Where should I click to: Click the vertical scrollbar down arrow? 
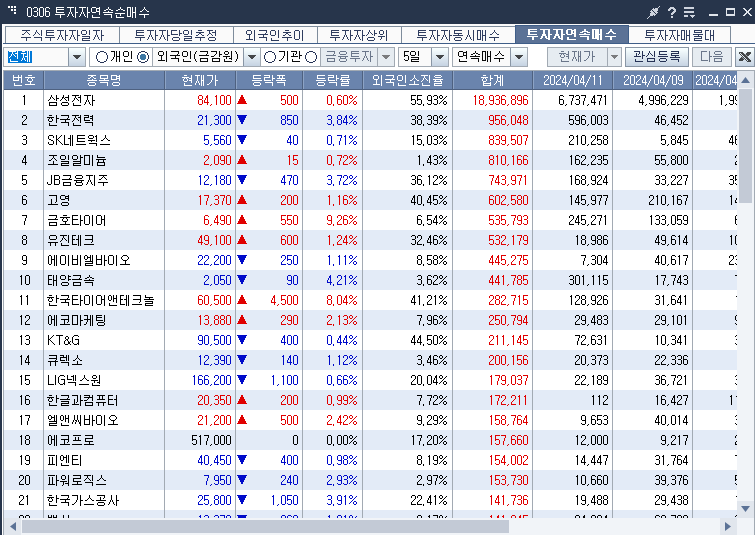tap(745, 509)
